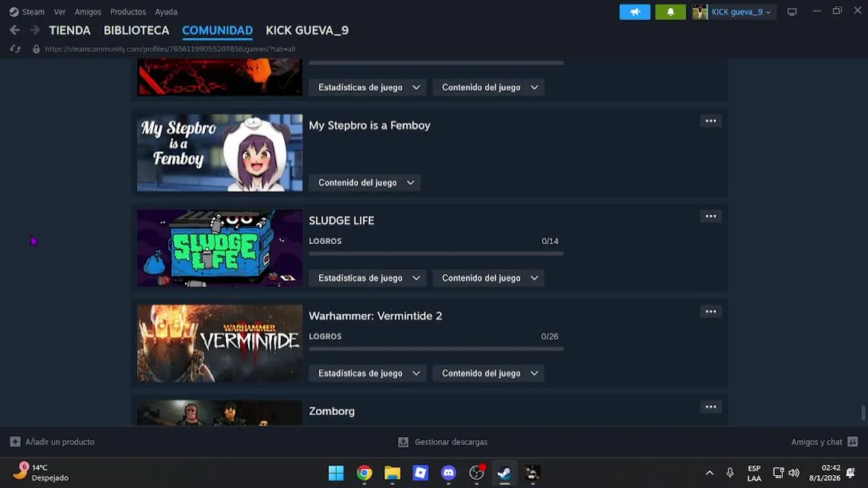Switch to the TIENDA tab

coord(70,30)
